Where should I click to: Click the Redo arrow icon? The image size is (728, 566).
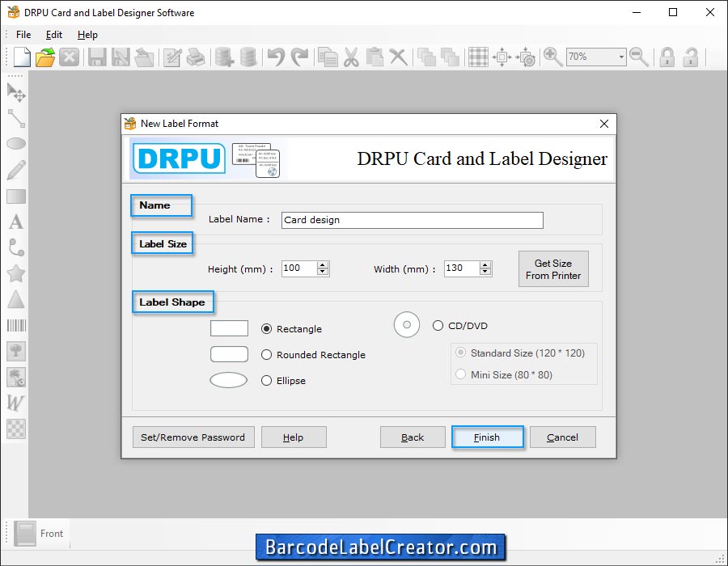coord(299,57)
